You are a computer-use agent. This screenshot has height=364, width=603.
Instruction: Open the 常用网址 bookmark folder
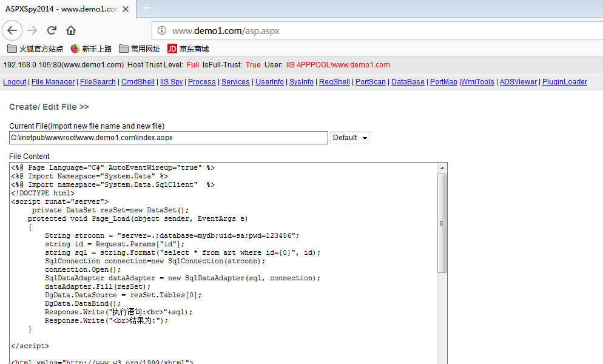140,49
